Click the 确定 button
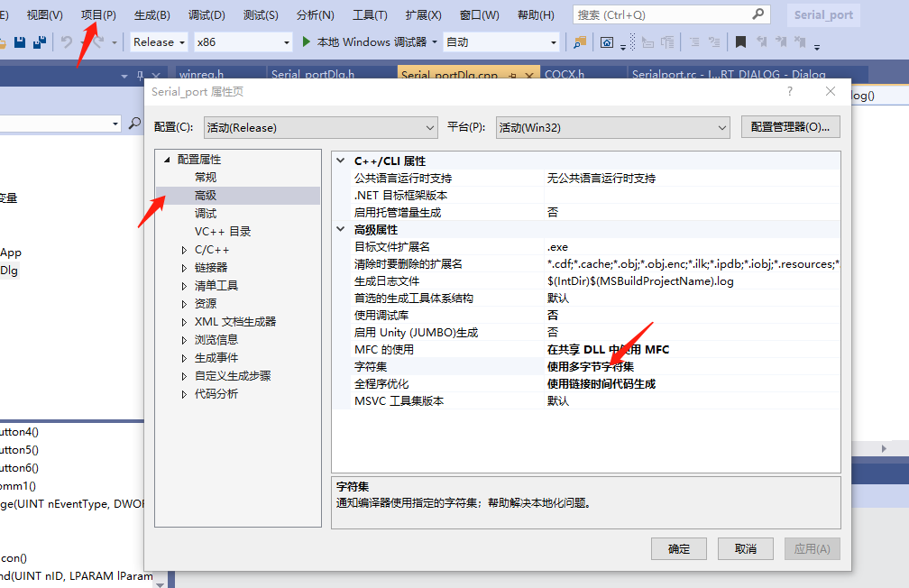 (679, 548)
